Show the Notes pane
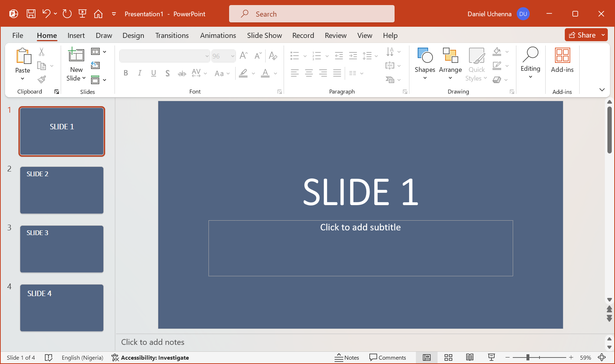The width and height of the screenshot is (615, 364). 347,357
